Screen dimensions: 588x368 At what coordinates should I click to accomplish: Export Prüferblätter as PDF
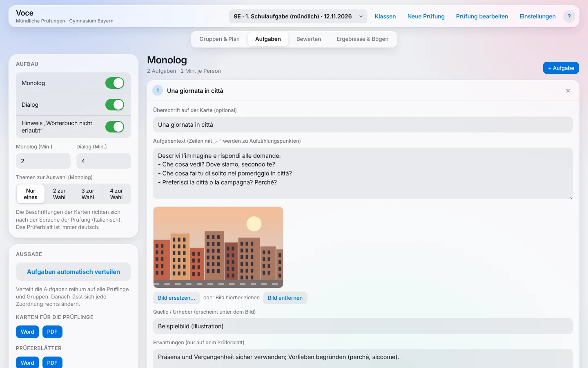tap(52, 363)
